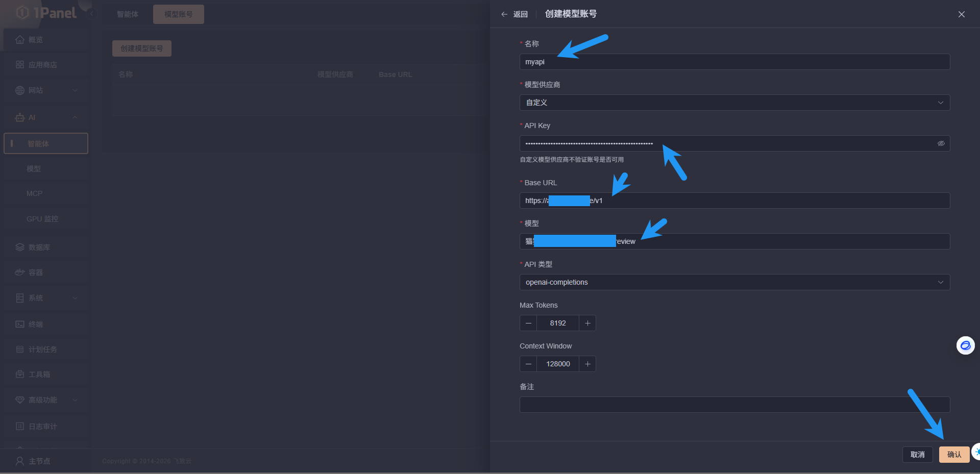Switch to the 智能体 tab
This screenshot has width=980, height=474.
[x=127, y=14]
